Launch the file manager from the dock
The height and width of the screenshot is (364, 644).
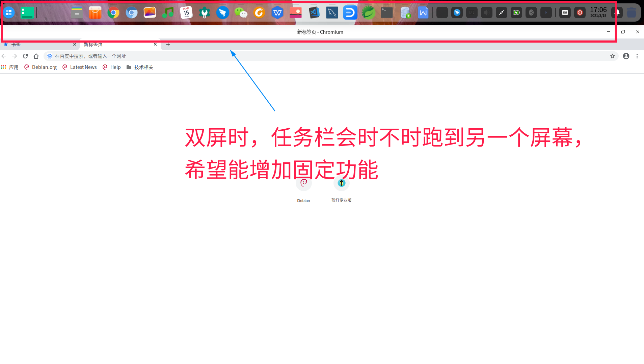coord(77,13)
